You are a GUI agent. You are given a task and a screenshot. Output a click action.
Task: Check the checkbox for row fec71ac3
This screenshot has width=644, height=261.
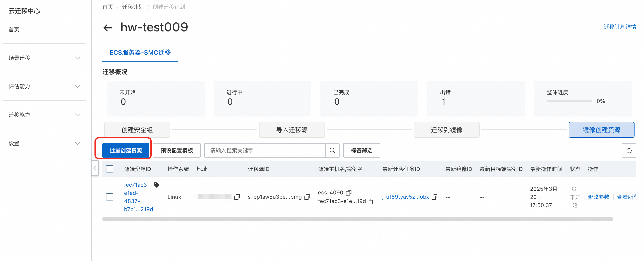click(x=110, y=197)
